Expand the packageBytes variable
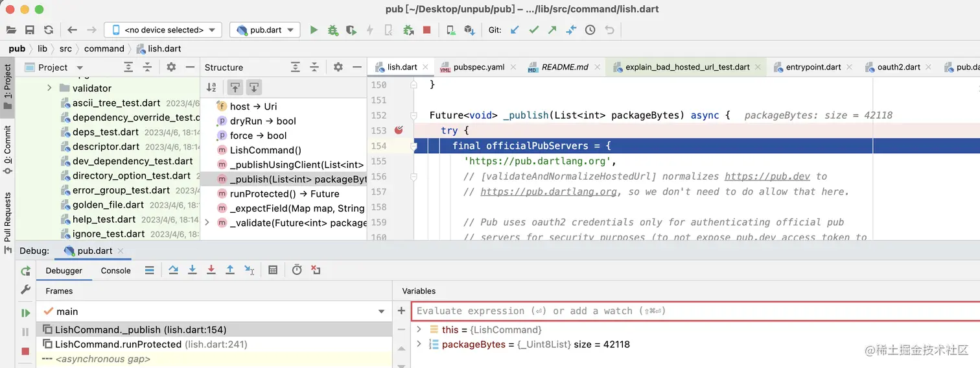Screen dimensions: 980x368 [x=419, y=344]
